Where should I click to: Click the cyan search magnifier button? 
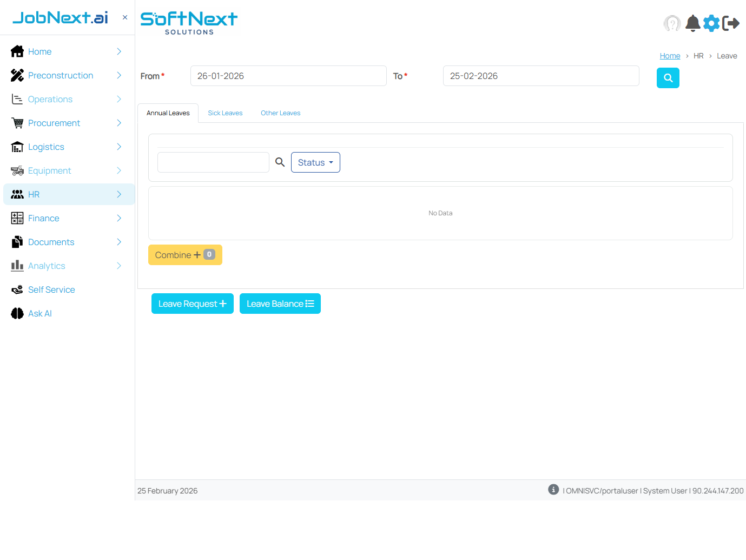coord(668,78)
